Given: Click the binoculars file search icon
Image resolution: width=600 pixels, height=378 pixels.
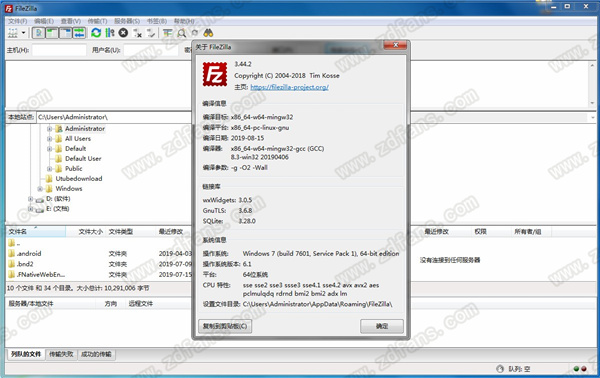Looking at the screenshot, I should pos(208,33).
